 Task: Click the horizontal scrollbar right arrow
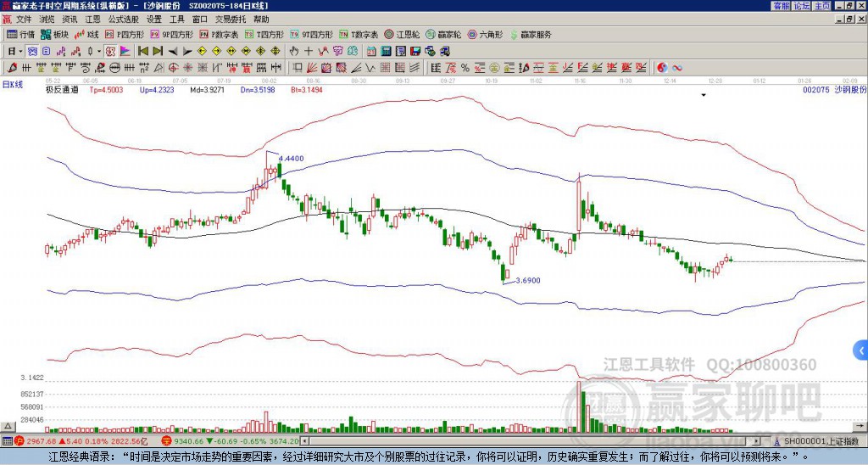(x=757, y=441)
